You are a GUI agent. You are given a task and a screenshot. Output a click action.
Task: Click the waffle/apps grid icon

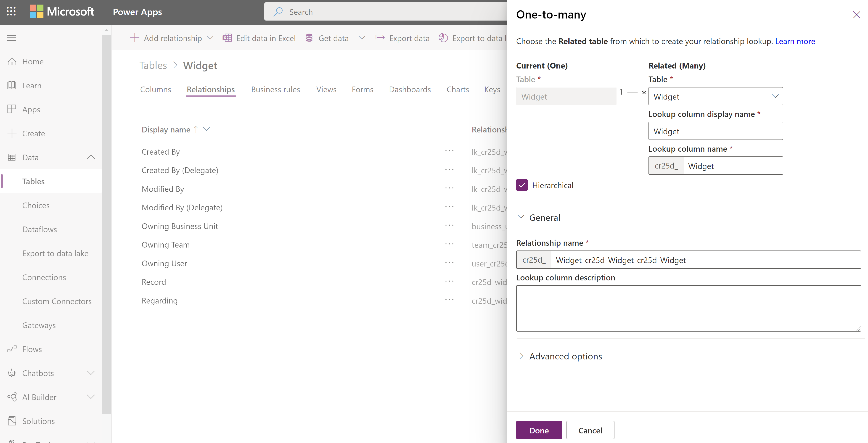click(x=11, y=11)
